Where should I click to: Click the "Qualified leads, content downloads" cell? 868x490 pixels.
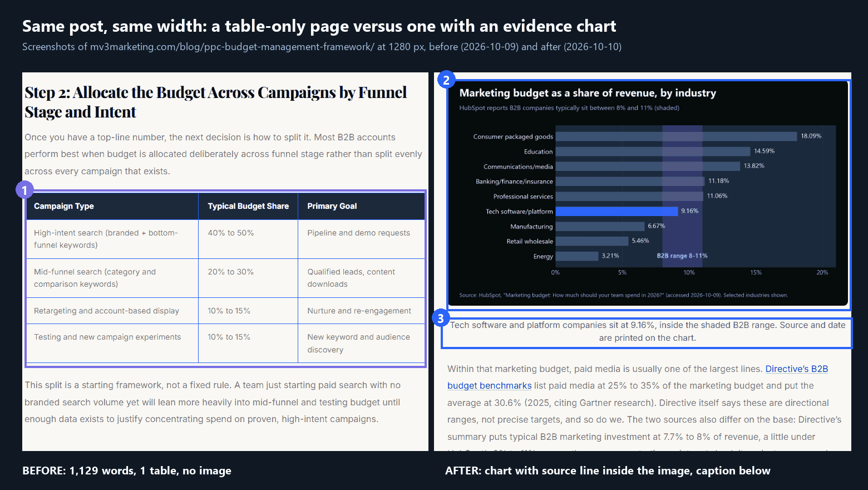tap(361, 278)
